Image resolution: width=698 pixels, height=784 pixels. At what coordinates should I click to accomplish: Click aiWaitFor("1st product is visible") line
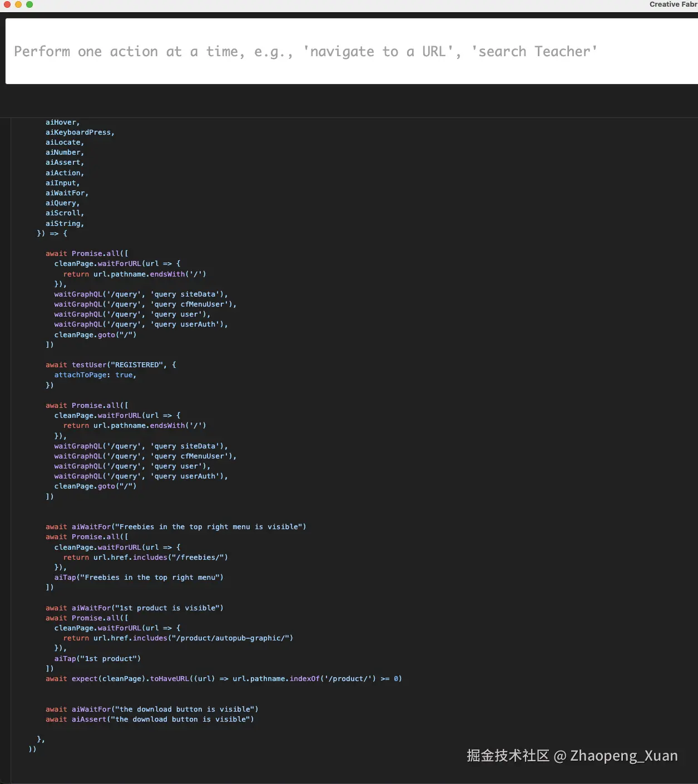coord(135,608)
